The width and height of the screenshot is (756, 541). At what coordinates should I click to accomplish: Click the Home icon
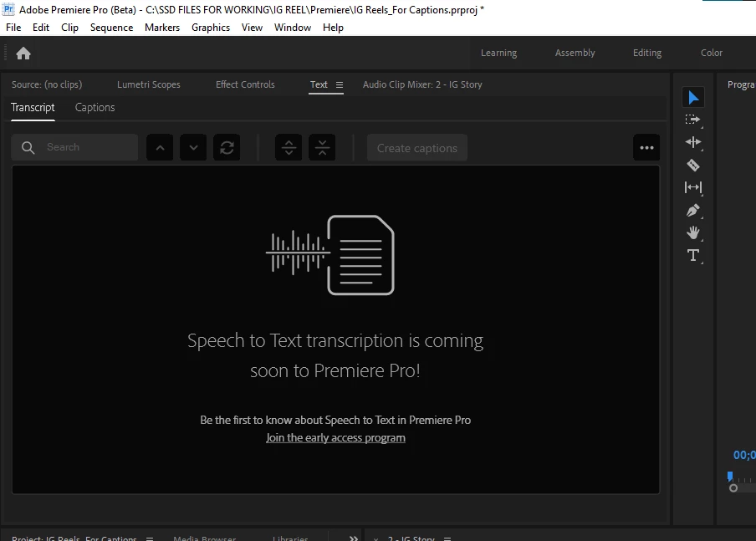coord(23,53)
